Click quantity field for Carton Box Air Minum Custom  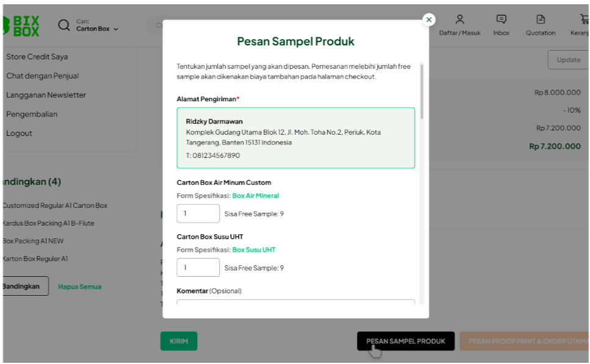point(198,213)
